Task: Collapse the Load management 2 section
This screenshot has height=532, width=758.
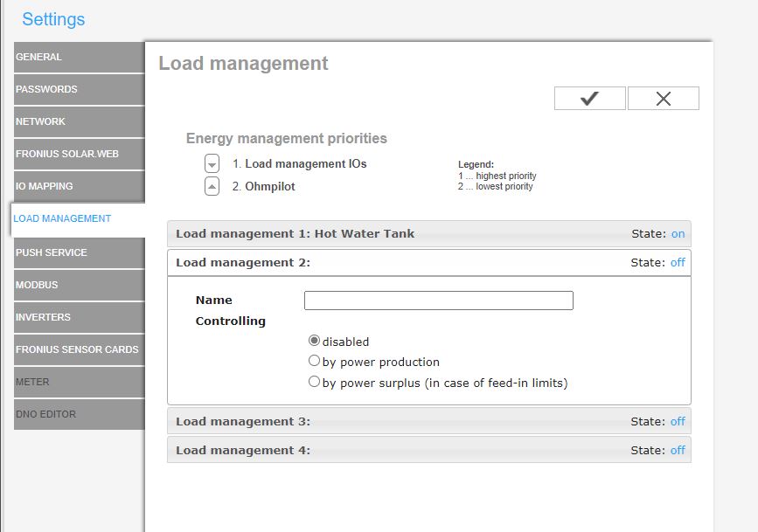Action: [x=429, y=263]
